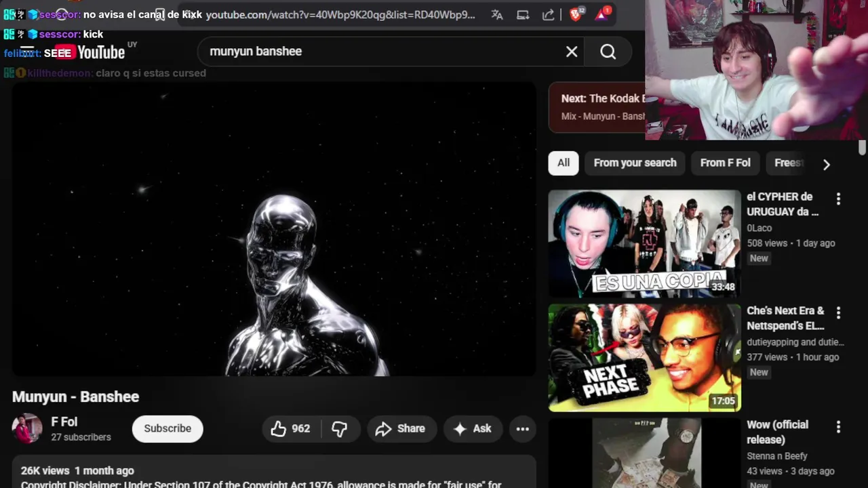The image size is (868, 488).
Task: Click the magnifier search button
Action: pyautogui.click(x=608, y=52)
